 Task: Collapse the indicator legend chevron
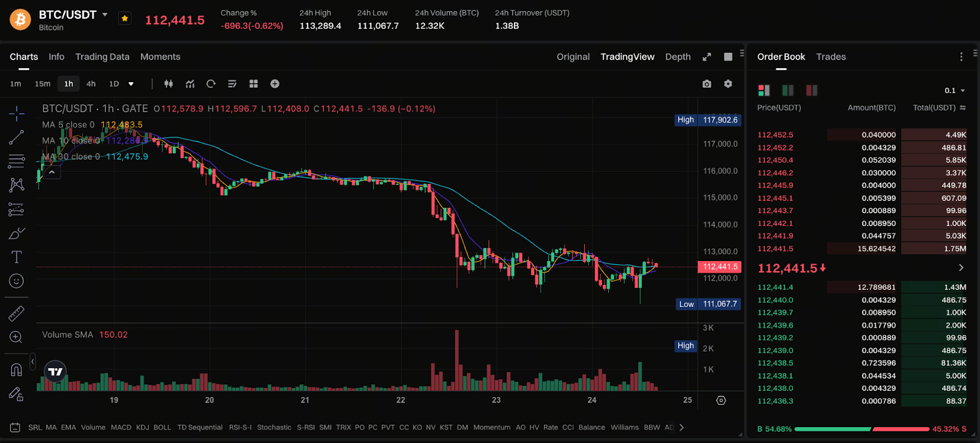click(52, 173)
